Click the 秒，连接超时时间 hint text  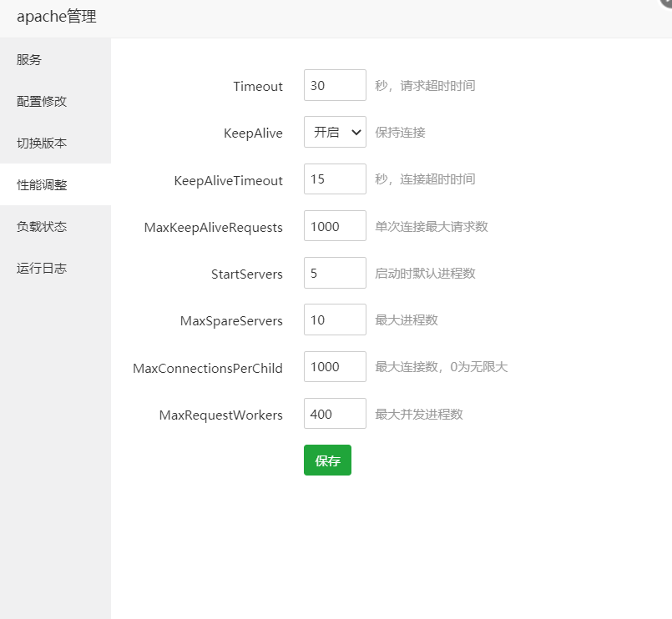tap(425, 179)
